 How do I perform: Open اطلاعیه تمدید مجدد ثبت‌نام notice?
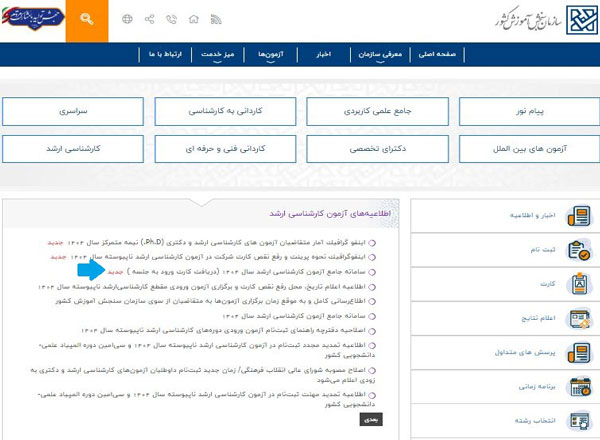click(206, 350)
